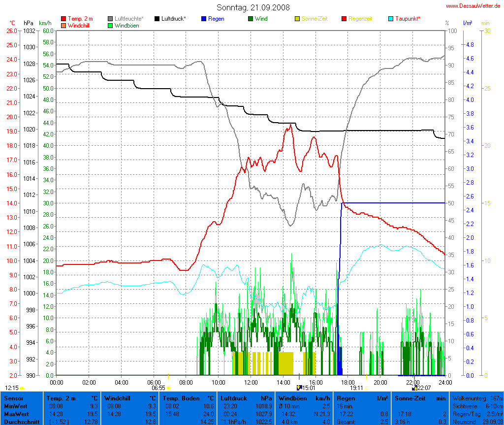Click the red Temp. 2 m legend swatch
Screen dimensions: 504x425
click(63, 19)
